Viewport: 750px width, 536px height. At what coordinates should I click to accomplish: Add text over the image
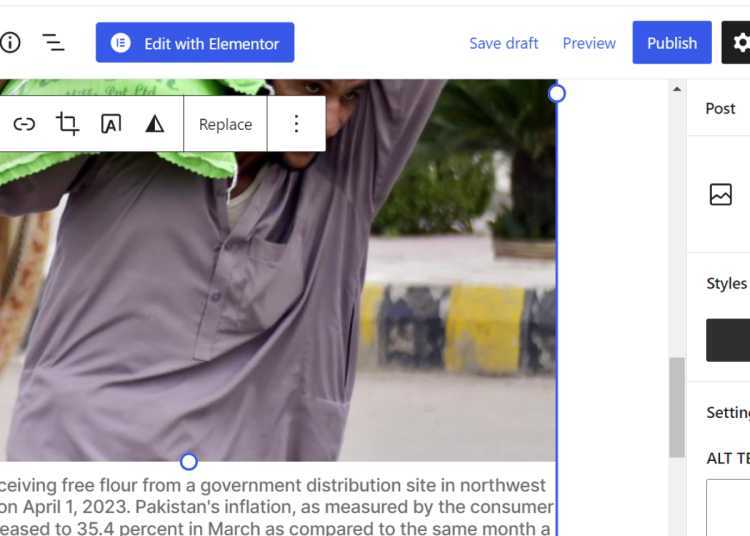111,124
